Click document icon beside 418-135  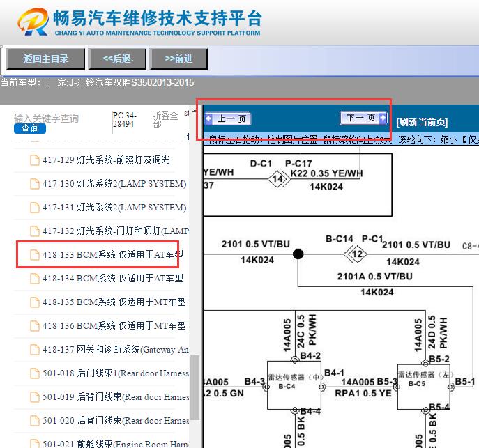pyautogui.click(x=35, y=302)
